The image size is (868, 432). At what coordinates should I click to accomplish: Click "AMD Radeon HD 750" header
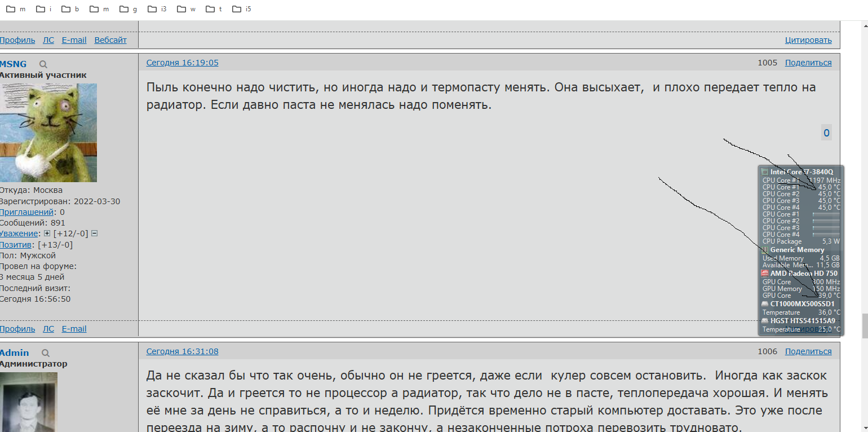click(x=804, y=274)
